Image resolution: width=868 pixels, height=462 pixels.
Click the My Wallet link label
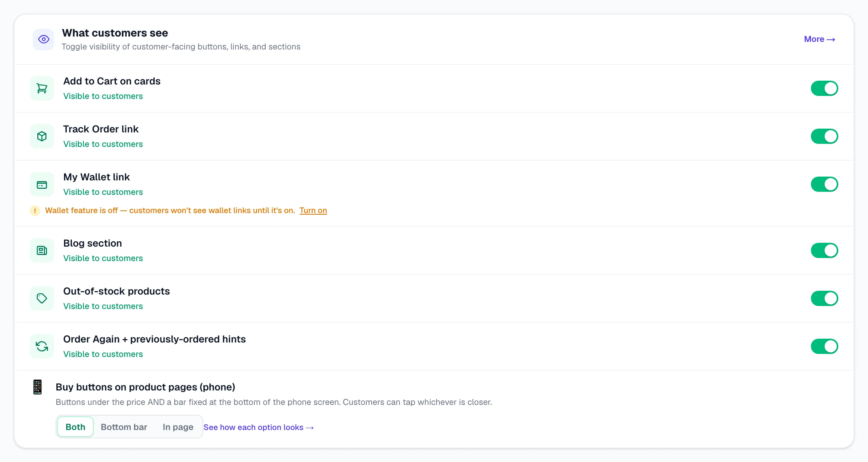[97, 177]
